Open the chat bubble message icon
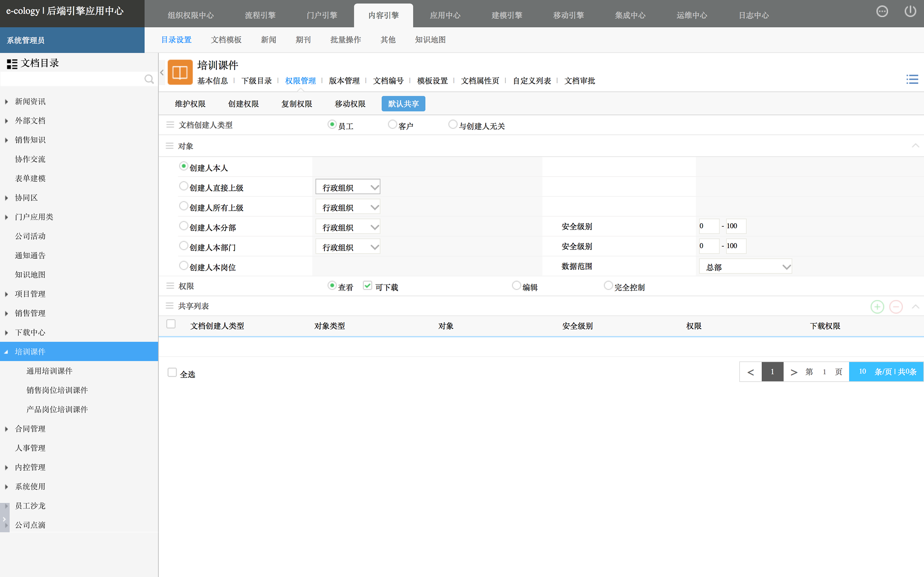 click(882, 12)
